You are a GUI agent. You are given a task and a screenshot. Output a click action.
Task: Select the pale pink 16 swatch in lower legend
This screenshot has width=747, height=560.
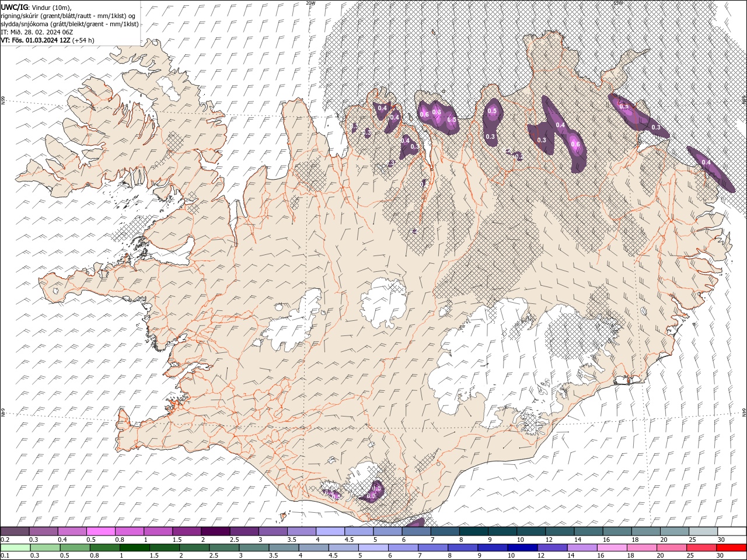coord(612,548)
